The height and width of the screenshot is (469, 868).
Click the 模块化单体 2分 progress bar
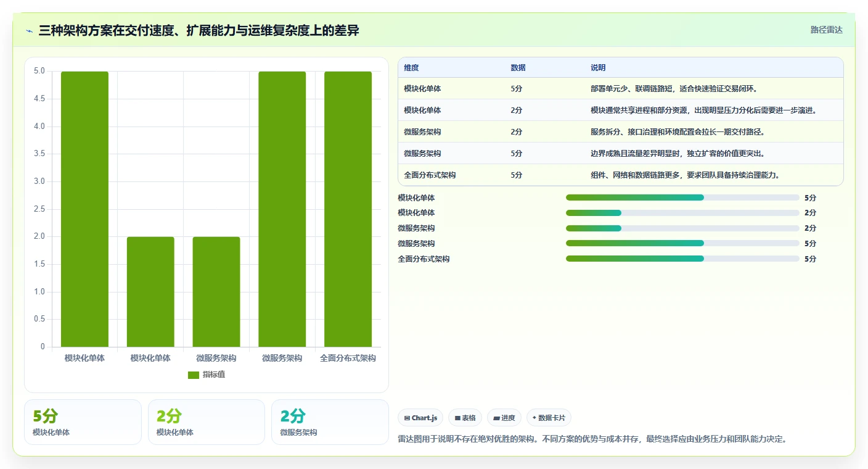pyautogui.click(x=682, y=213)
